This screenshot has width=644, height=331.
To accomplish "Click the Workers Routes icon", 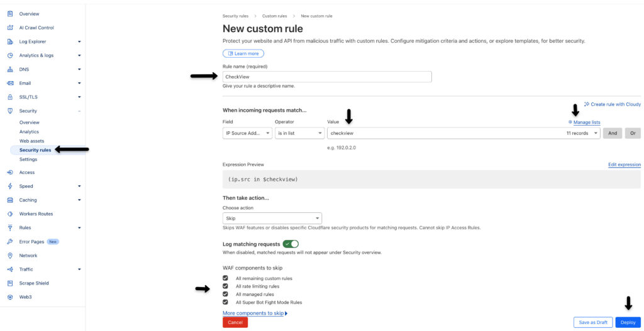I will coord(10,214).
